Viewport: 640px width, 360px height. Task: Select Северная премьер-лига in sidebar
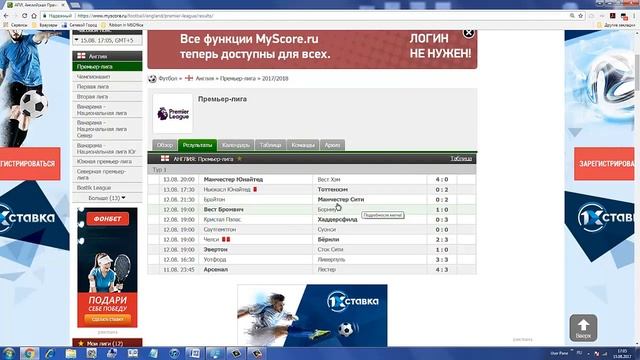[x=107, y=174]
